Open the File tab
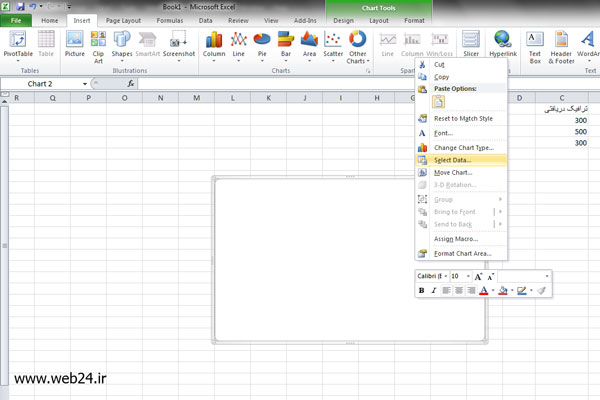Viewport: 600px width, 400px height. pyautogui.click(x=16, y=20)
